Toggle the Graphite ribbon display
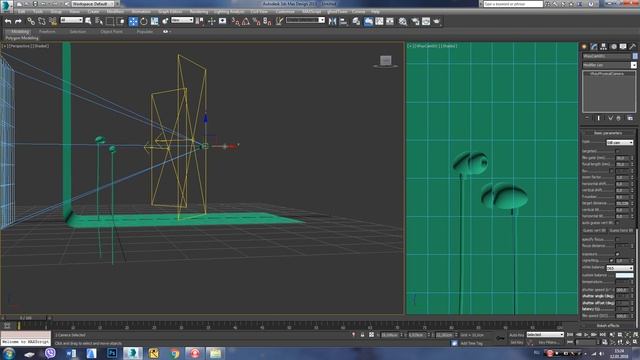 368,21
